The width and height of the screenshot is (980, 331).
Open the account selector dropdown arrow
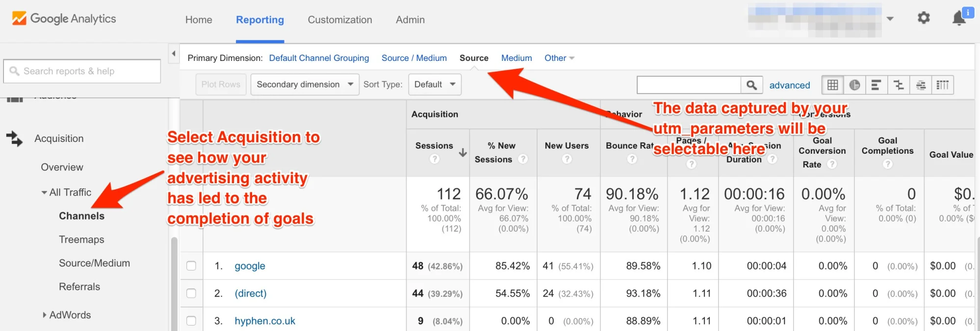click(x=890, y=19)
